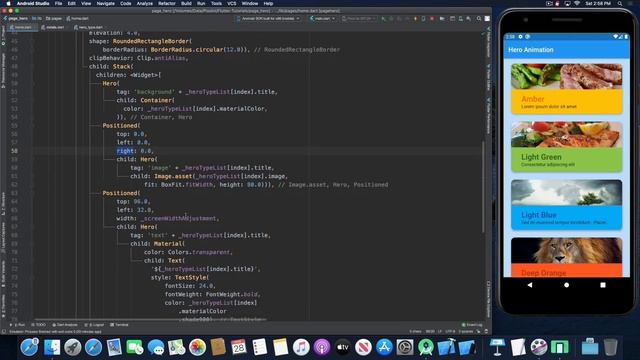Viewport: 640px width, 360px height.
Task: Click 'fontSize: 24.0' code line
Action: coord(190,286)
